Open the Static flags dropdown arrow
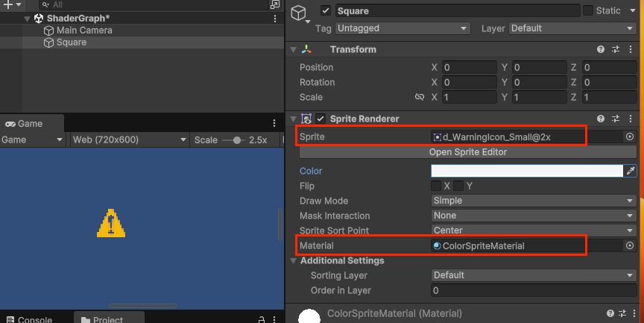Viewport: 644px width, 323px height. click(x=633, y=10)
